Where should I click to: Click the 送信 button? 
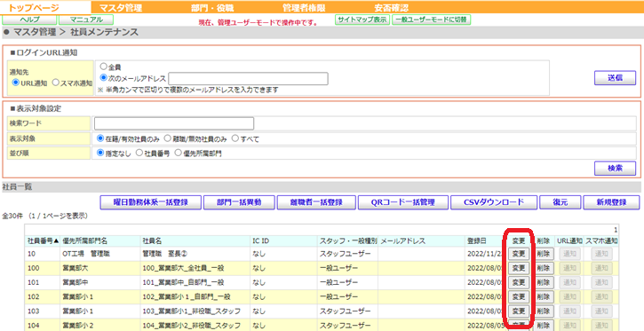pyautogui.click(x=615, y=78)
